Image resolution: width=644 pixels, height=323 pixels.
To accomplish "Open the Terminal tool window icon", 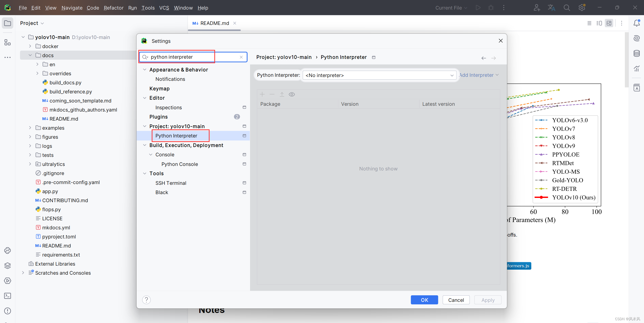I will pos(8,296).
